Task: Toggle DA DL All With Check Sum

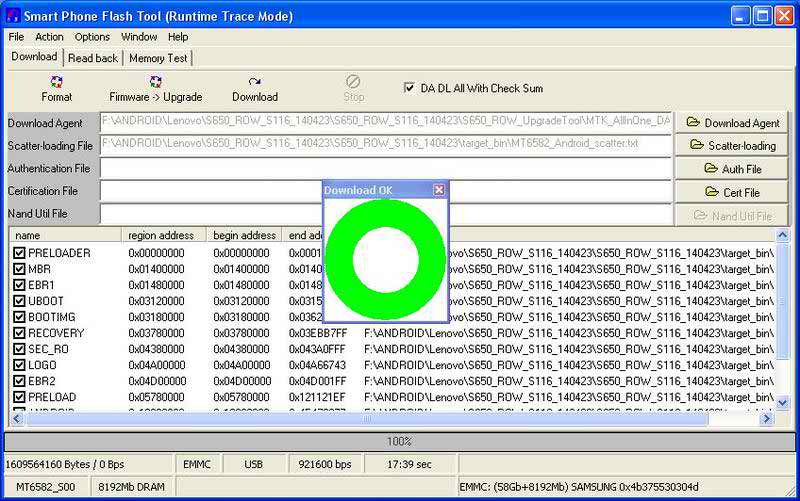Action: coord(409,88)
